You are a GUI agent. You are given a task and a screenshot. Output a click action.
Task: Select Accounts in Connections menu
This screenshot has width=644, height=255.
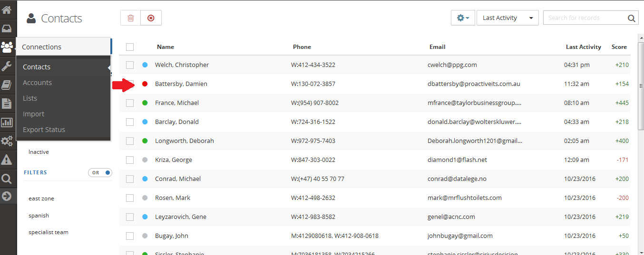[37, 83]
